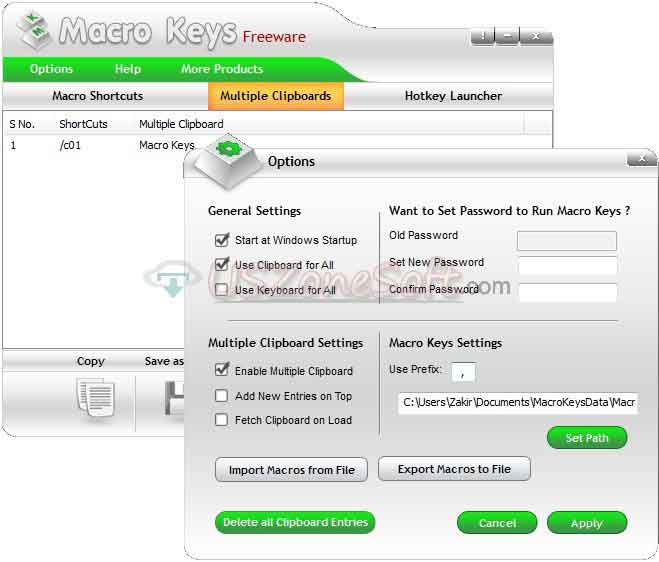The image size is (659, 562).
Task: Select the /c01 shortcut cell
Action: [x=70, y=145]
